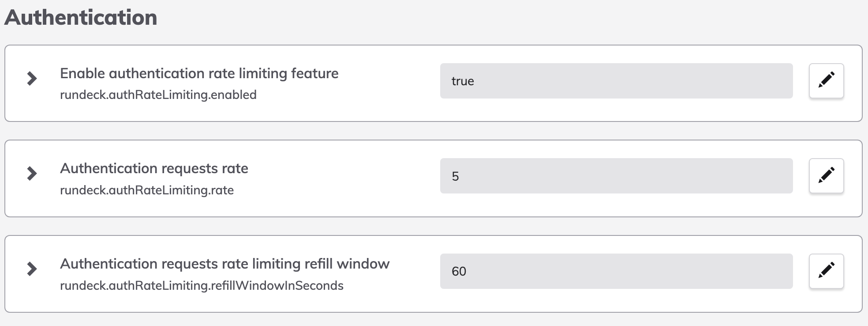The width and height of the screenshot is (868, 326).
Task: Expand Enable authentication rate limiting feature details
Action: click(32, 79)
